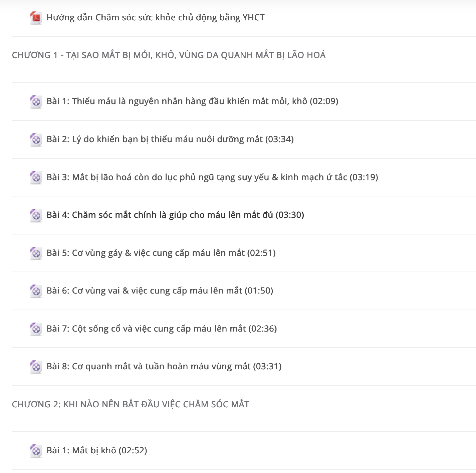Image resolution: width=476 pixels, height=473 pixels.
Task: Open lesson Mắt bị lão hoá còn do lục phủ
Action: click(212, 177)
